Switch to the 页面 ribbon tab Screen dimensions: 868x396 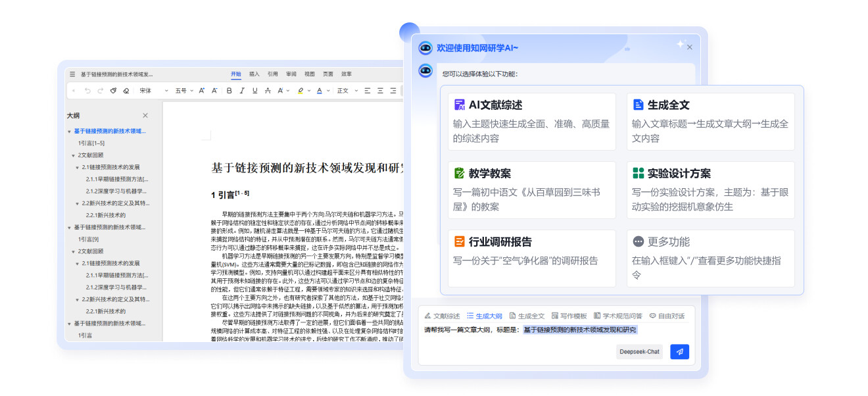(x=328, y=74)
